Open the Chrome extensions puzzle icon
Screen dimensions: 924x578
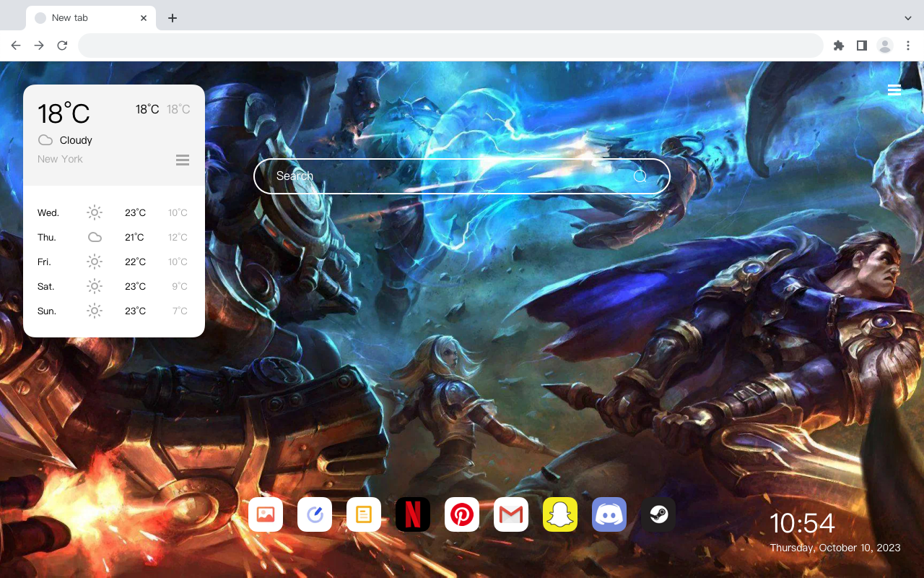tap(838, 46)
